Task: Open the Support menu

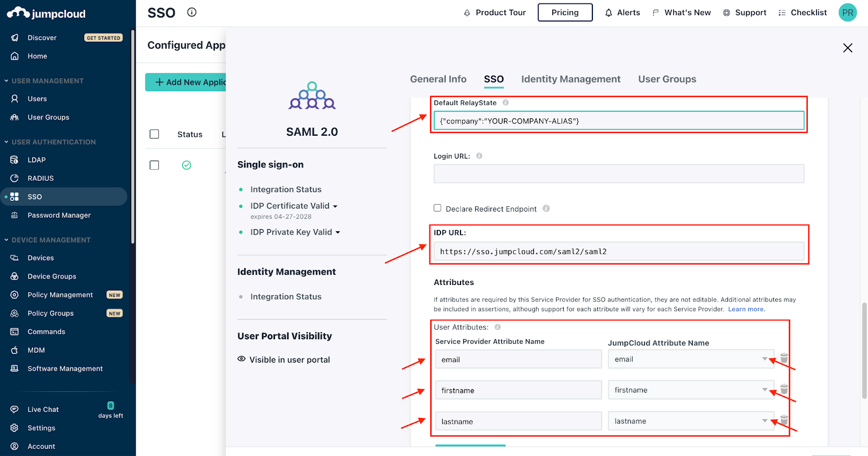Action: [x=744, y=12]
